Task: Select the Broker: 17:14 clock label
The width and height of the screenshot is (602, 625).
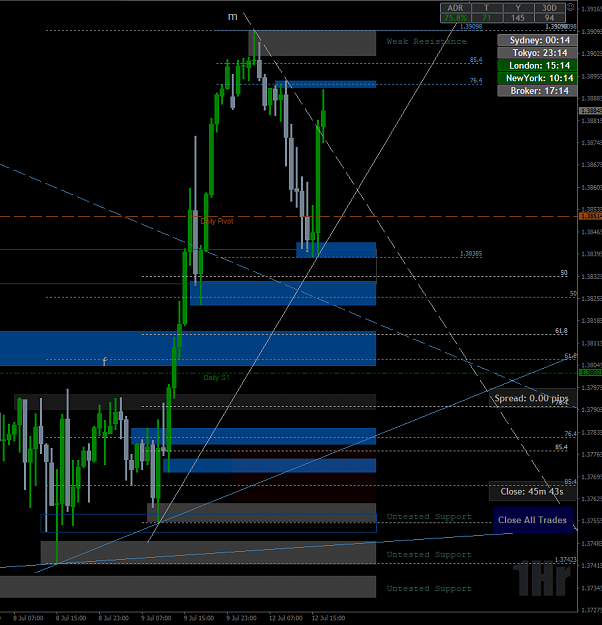Action: 537,91
